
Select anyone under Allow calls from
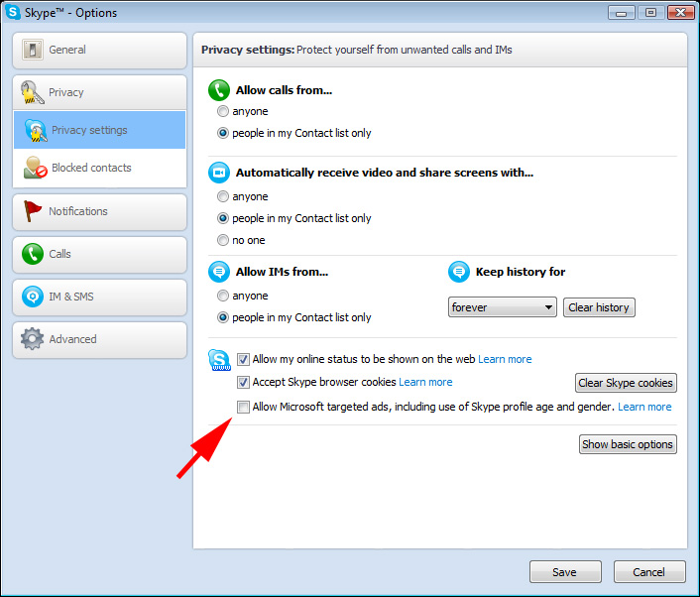point(223,111)
